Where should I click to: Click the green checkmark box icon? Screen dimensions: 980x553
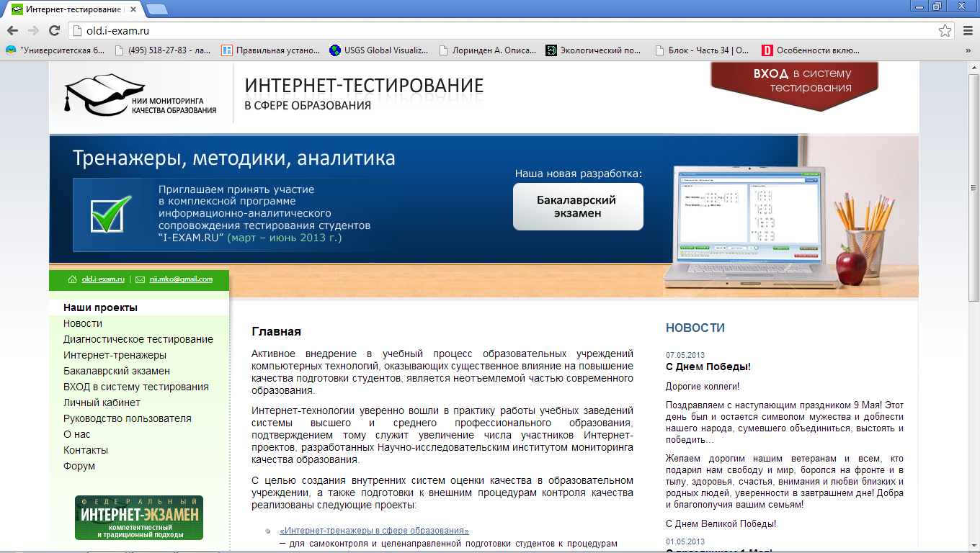coord(111,214)
